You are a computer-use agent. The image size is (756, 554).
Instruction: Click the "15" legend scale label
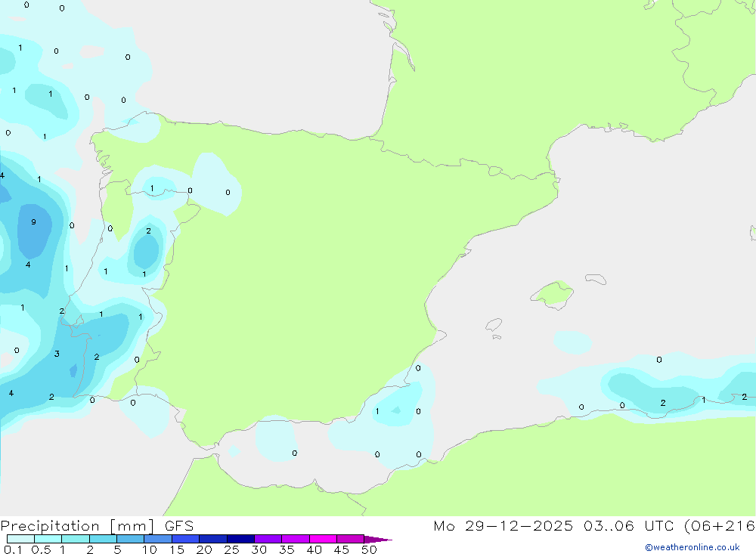click(x=177, y=549)
